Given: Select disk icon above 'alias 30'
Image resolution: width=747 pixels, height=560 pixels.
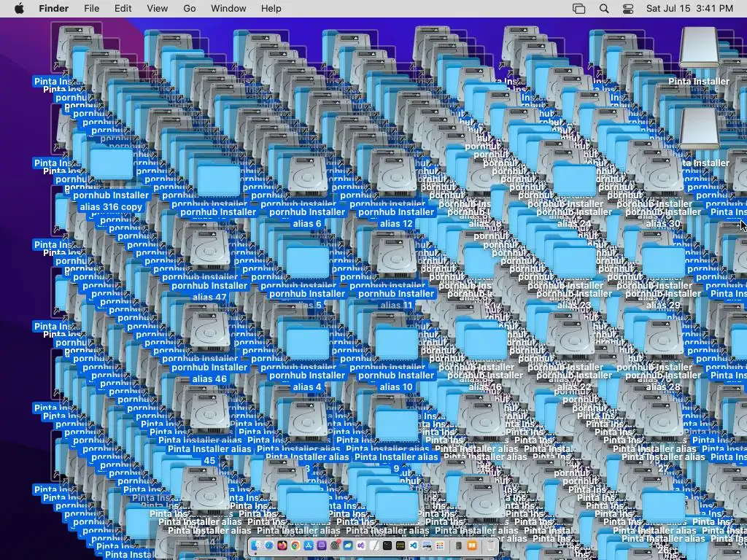Looking at the screenshot, I should pyautogui.click(x=664, y=174).
